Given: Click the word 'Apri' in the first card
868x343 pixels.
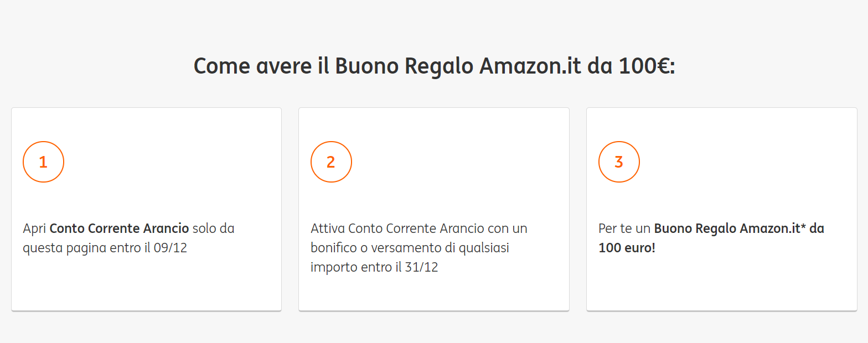Looking at the screenshot, I should click(x=34, y=228).
